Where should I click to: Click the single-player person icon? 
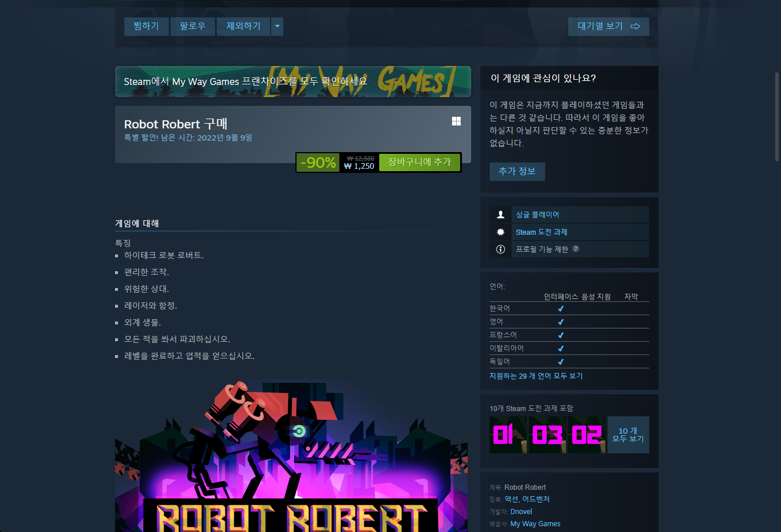[x=501, y=215]
